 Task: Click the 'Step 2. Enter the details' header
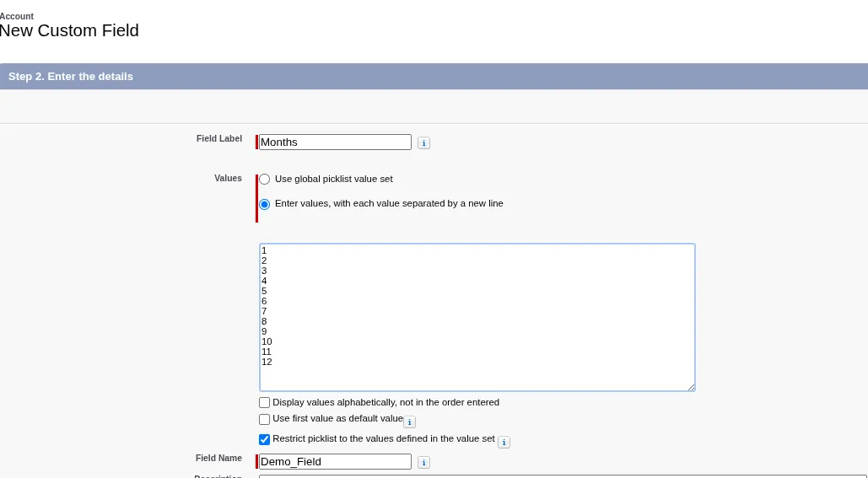71,76
